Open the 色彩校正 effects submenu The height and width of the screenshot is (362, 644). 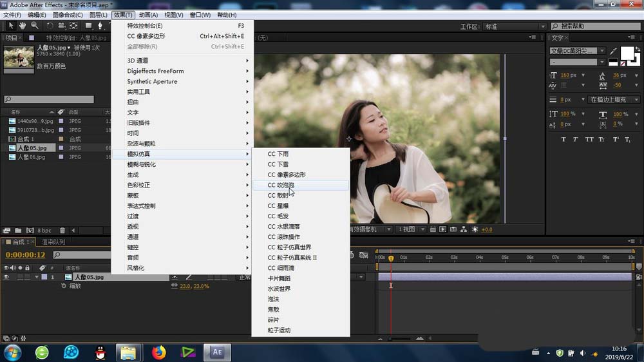(x=138, y=185)
